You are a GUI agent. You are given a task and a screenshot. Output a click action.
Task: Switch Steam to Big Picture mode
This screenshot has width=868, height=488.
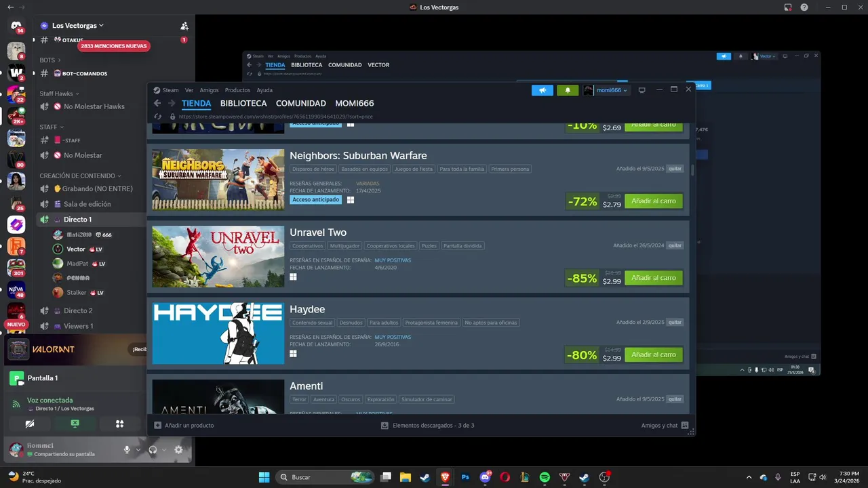(642, 90)
